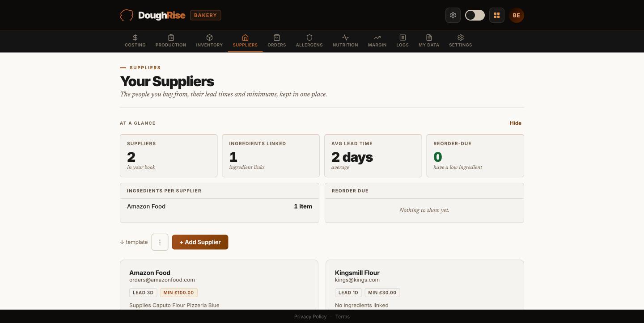Click the Reorder-Due stat value 0

[438, 157]
